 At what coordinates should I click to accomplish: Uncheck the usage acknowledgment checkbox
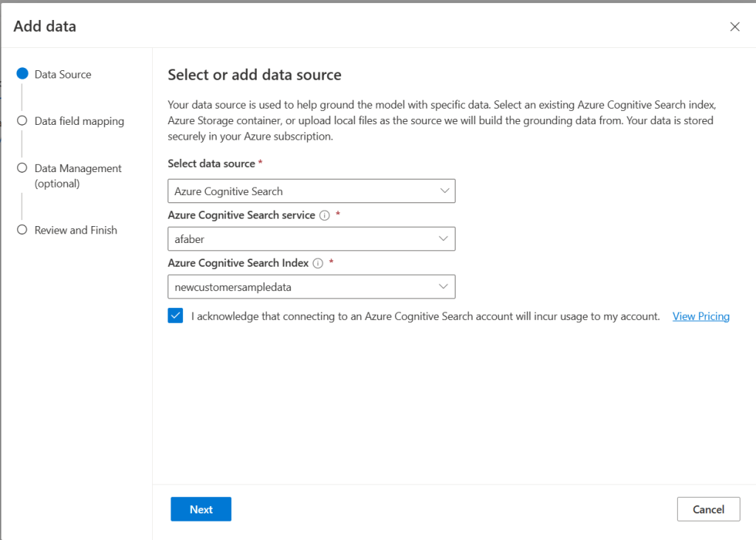coord(176,316)
